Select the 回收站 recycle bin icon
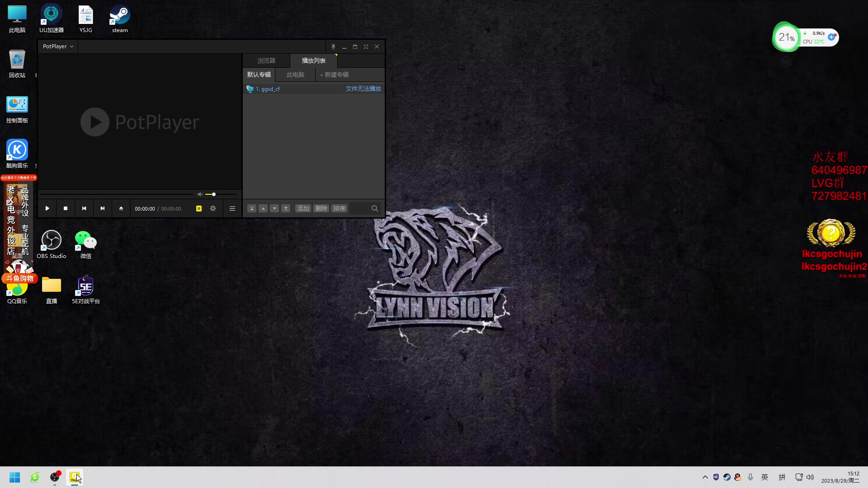This screenshot has width=868, height=488. (17, 64)
